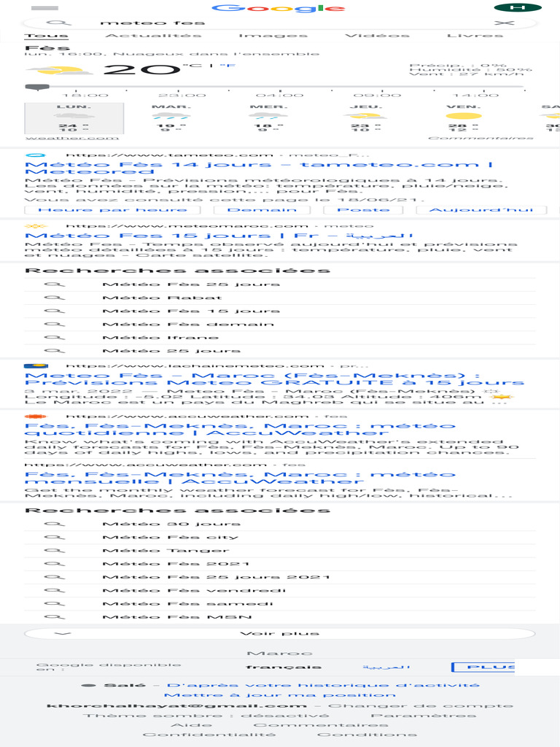Jump to 09:00 on the weather timeline

[x=377, y=96]
